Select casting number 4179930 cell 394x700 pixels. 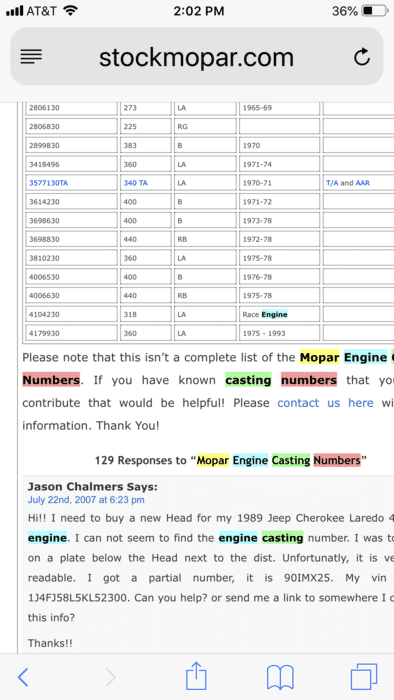pos(71,333)
